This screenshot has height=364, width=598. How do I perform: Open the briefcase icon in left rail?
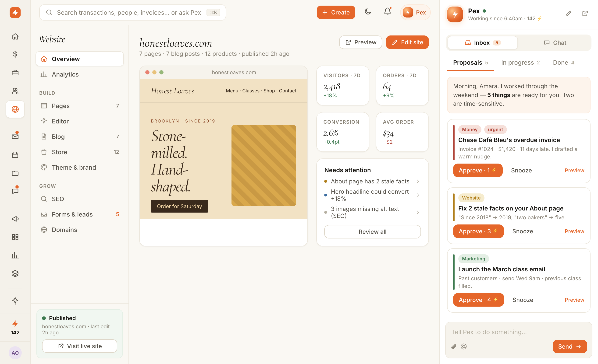pyautogui.click(x=15, y=73)
